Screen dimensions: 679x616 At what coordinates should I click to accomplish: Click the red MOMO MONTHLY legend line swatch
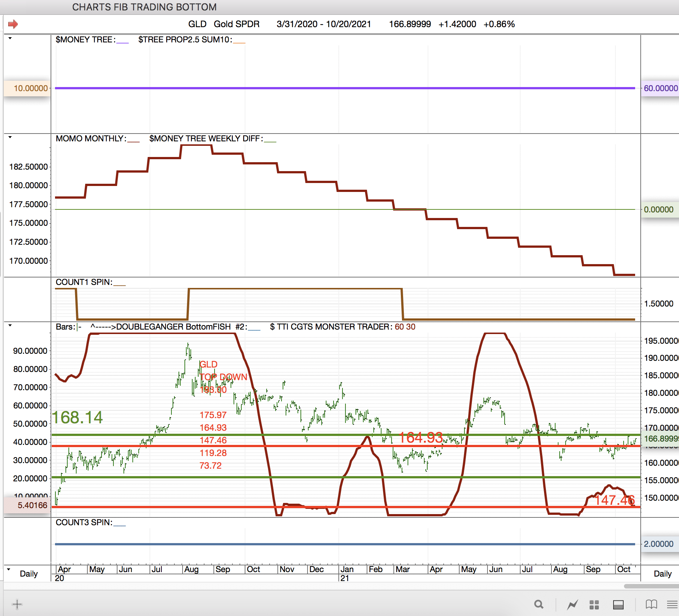pos(133,142)
